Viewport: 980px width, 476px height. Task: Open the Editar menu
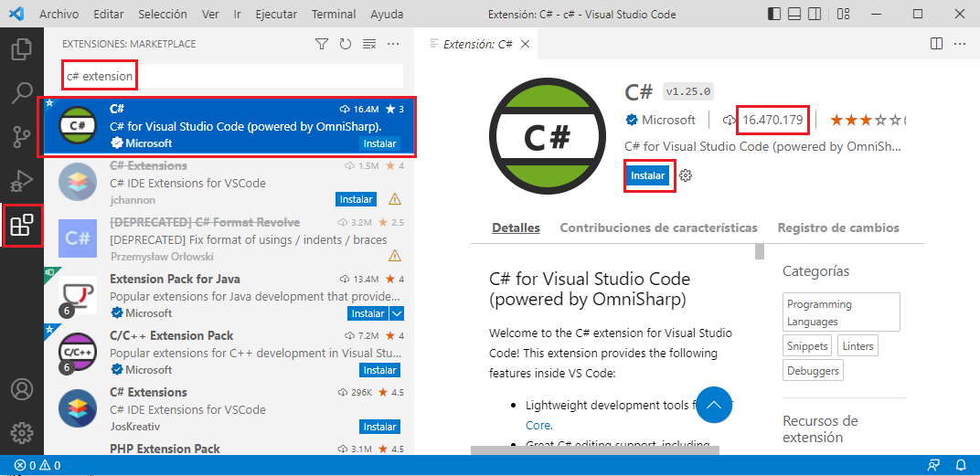coord(109,14)
